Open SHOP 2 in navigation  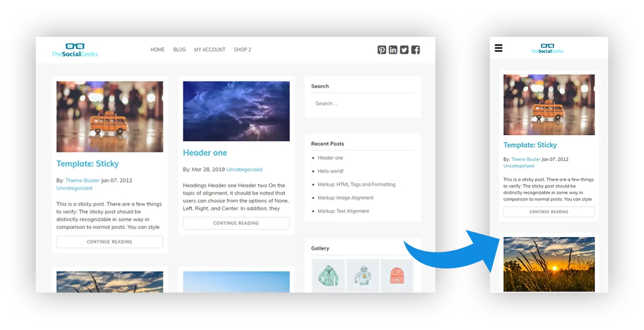pyautogui.click(x=242, y=50)
